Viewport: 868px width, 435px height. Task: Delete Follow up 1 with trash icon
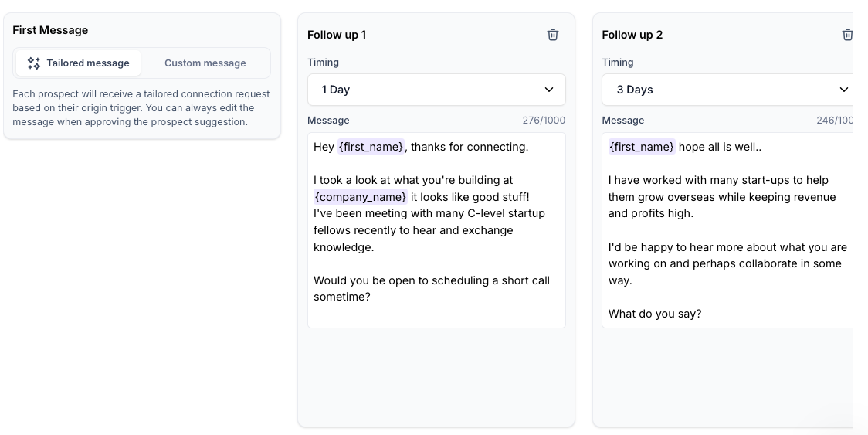[x=553, y=35]
